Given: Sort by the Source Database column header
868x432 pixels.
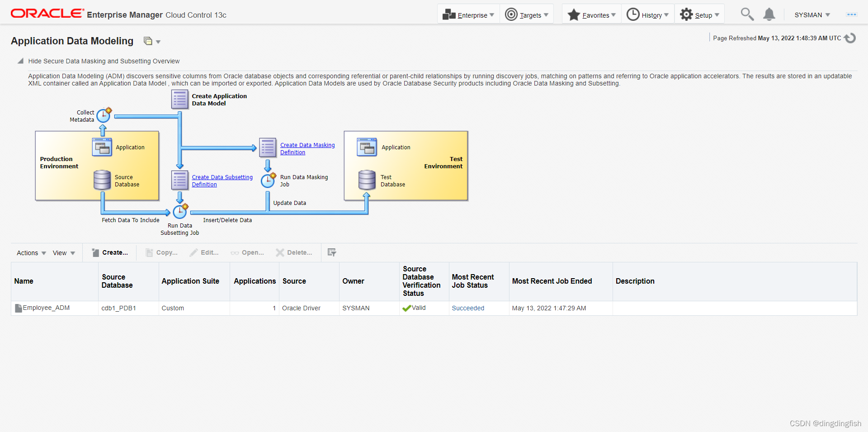Looking at the screenshot, I should (128, 281).
